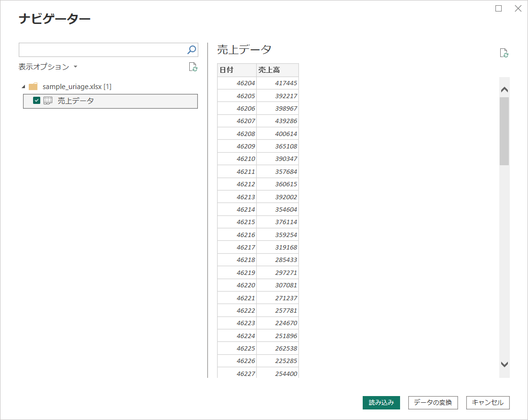Image resolution: width=528 pixels, height=420 pixels.
Task: Click cell with value 390347
Action: click(277, 159)
